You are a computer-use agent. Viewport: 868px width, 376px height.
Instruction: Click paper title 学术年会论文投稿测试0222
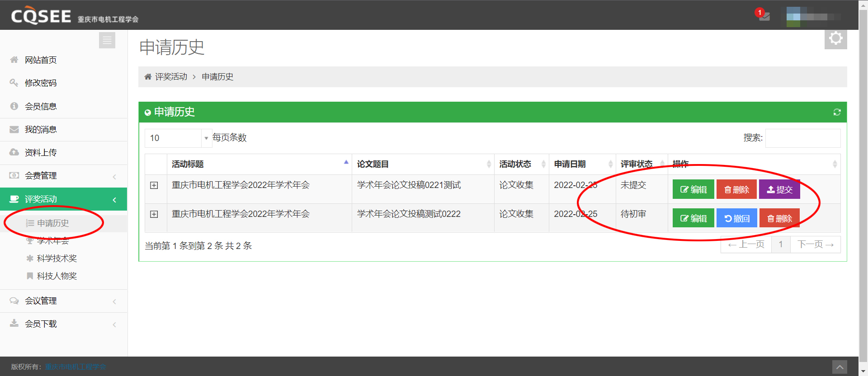click(x=409, y=214)
